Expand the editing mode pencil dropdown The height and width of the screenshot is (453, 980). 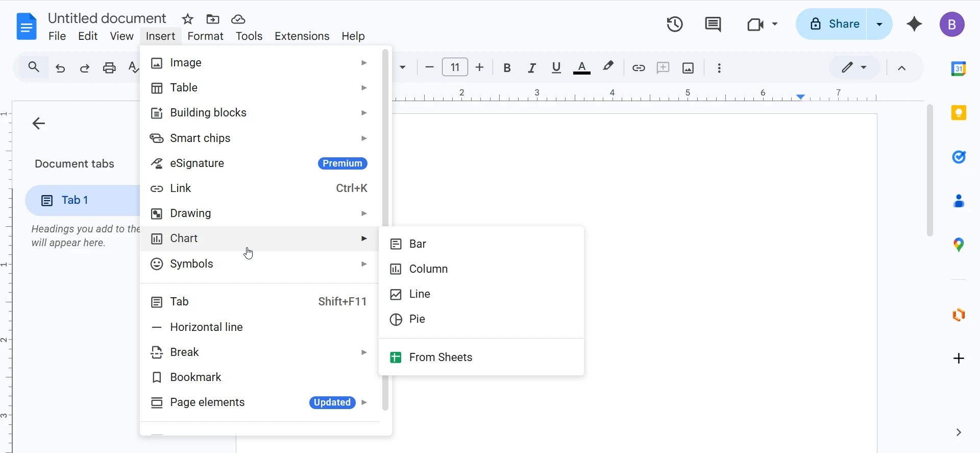[x=854, y=67]
